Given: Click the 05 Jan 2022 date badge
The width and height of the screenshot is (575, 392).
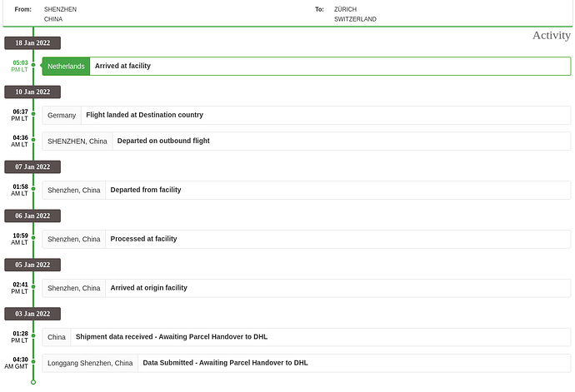Looking at the screenshot, I should (x=32, y=265).
